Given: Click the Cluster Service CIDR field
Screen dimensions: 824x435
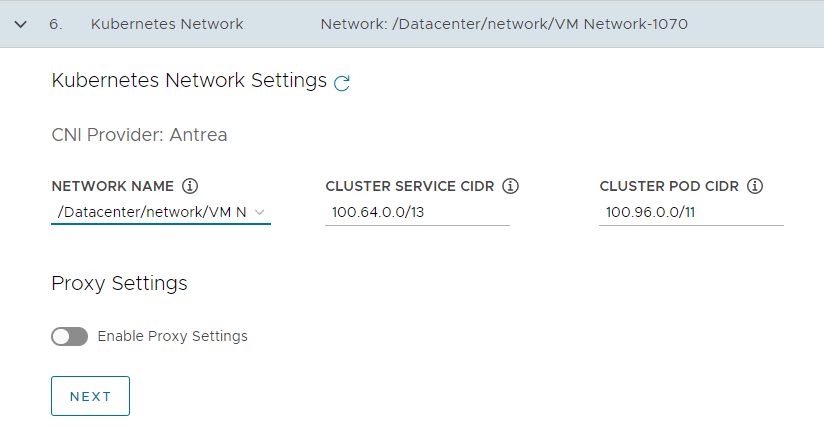Looking at the screenshot, I should point(417,212).
